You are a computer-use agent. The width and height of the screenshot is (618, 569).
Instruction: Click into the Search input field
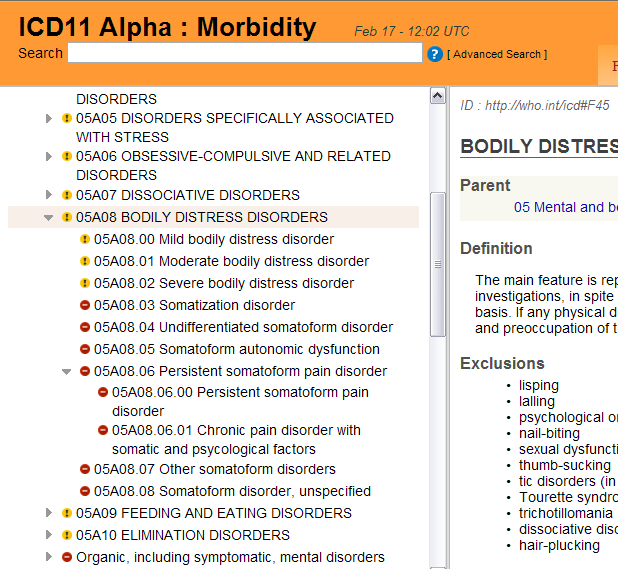tap(245, 53)
